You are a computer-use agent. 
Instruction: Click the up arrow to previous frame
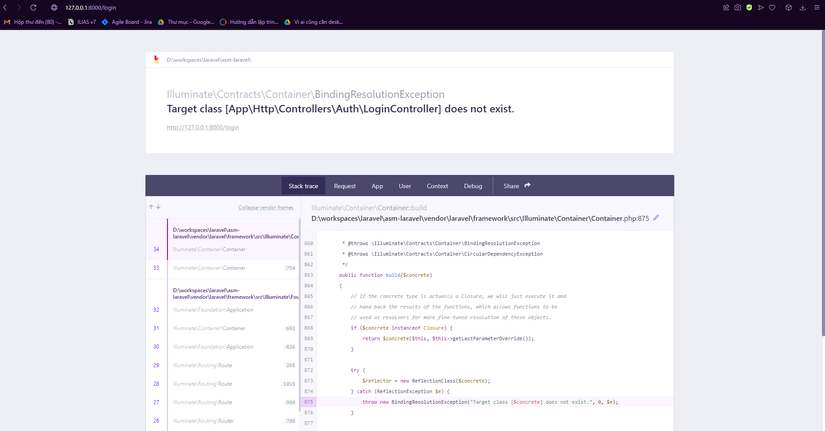tap(151, 207)
